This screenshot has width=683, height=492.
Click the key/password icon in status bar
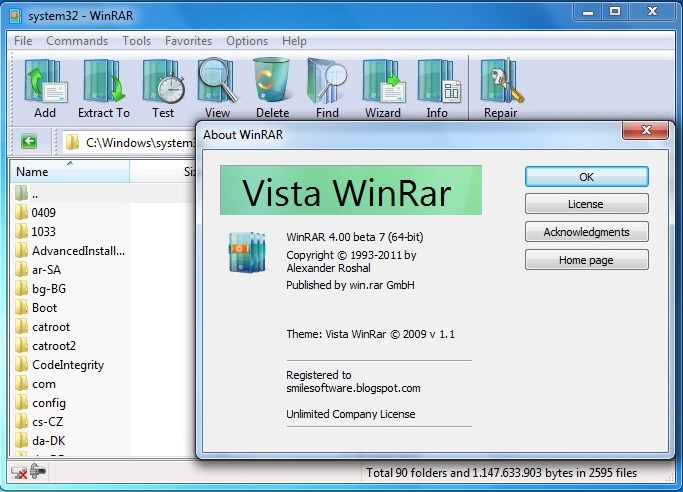click(38, 471)
